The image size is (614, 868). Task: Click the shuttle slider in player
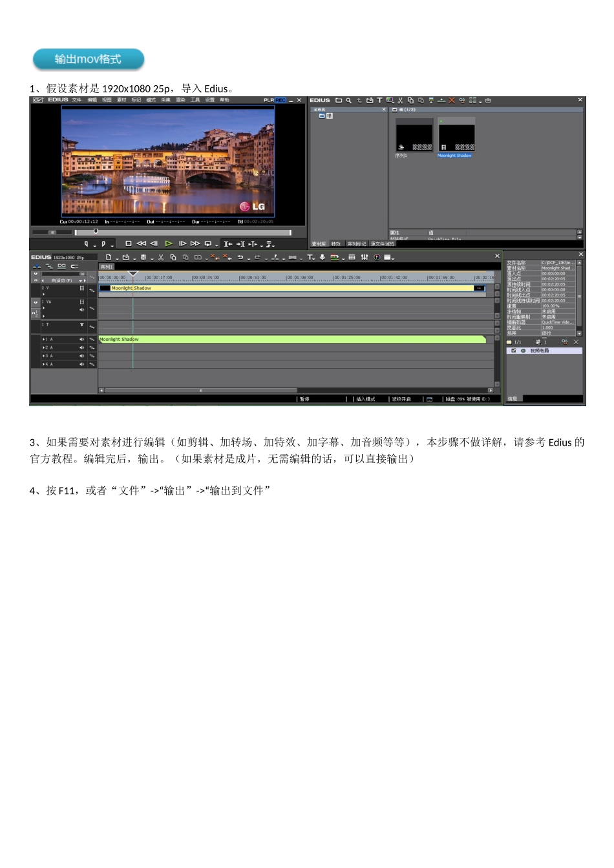click(52, 232)
